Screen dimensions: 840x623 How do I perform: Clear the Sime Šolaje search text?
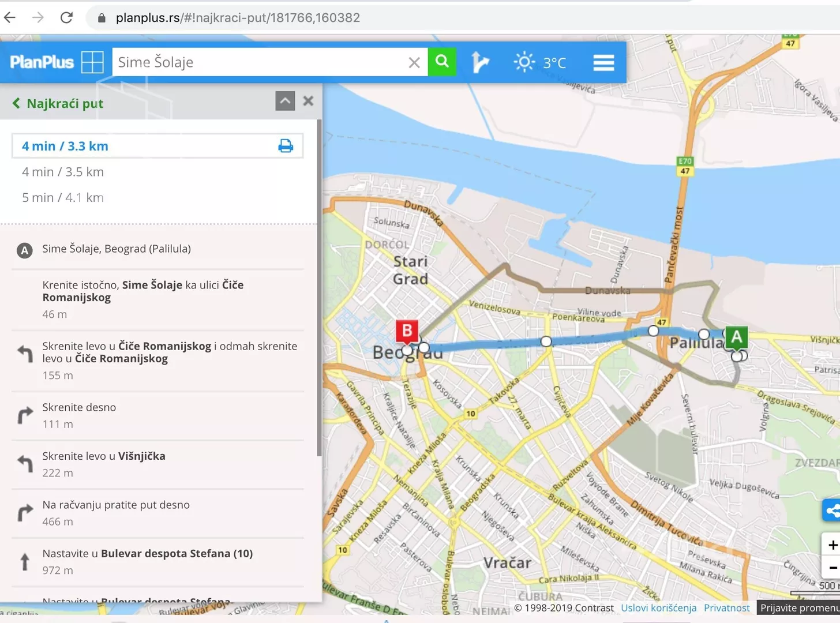414,62
